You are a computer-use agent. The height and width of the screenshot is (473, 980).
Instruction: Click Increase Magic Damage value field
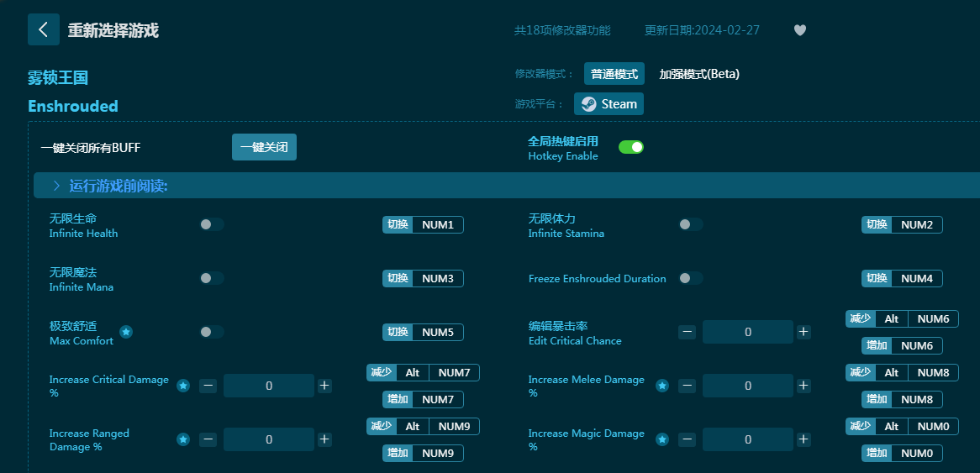point(748,439)
